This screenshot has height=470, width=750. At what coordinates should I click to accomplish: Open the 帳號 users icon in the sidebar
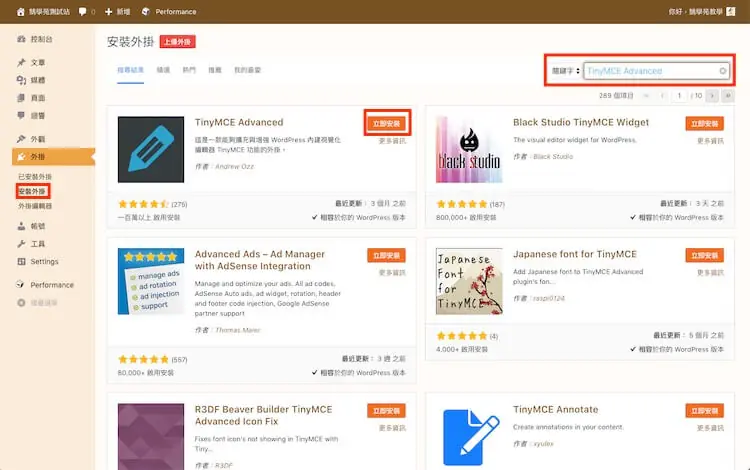[x=21, y=226]
